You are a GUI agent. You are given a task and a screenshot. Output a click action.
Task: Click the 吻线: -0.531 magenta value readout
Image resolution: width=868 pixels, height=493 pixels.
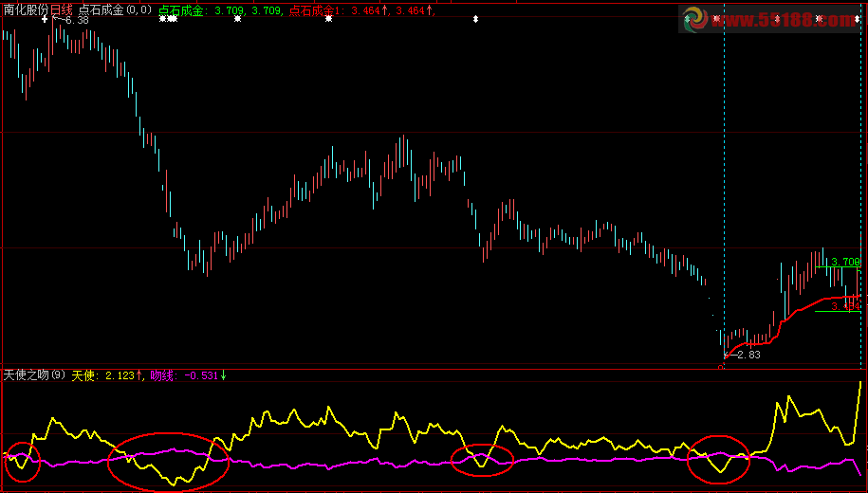pyautogui.click(x=188, y=375)
